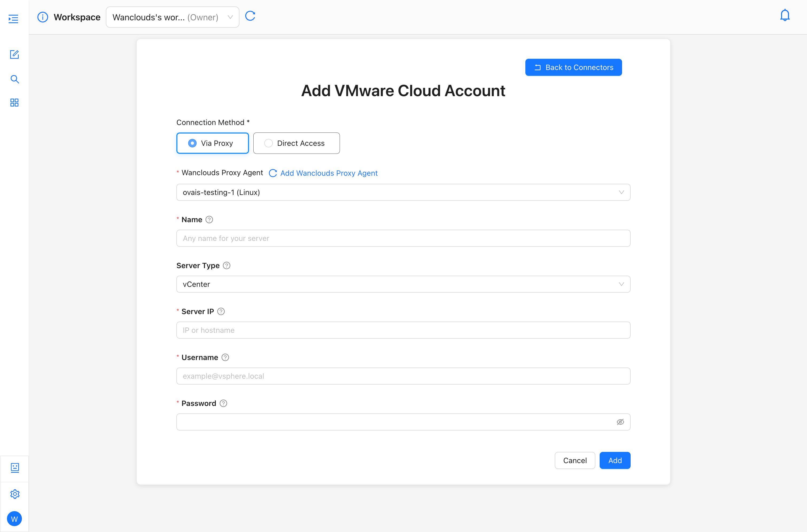Click the Add Wanclouds Proxy Agent link
Image resolution: width=807 pixels, height=532 pixels.
coord(329,173)
